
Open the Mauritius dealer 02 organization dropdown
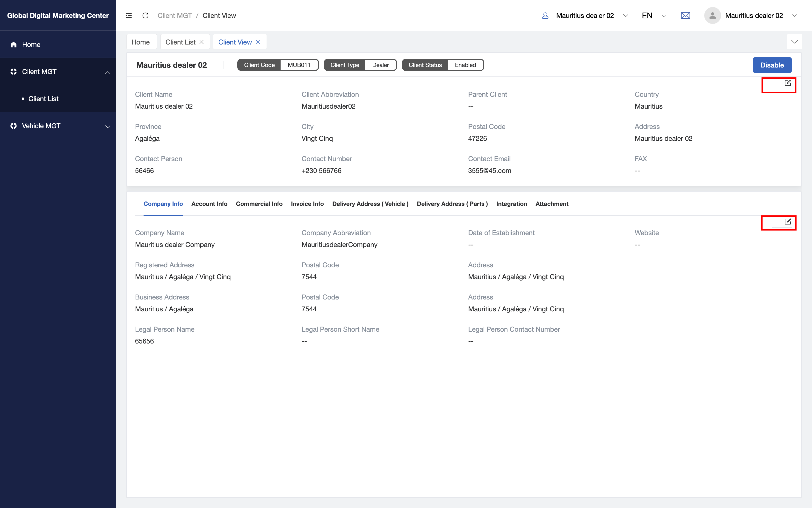click(626, 15)
